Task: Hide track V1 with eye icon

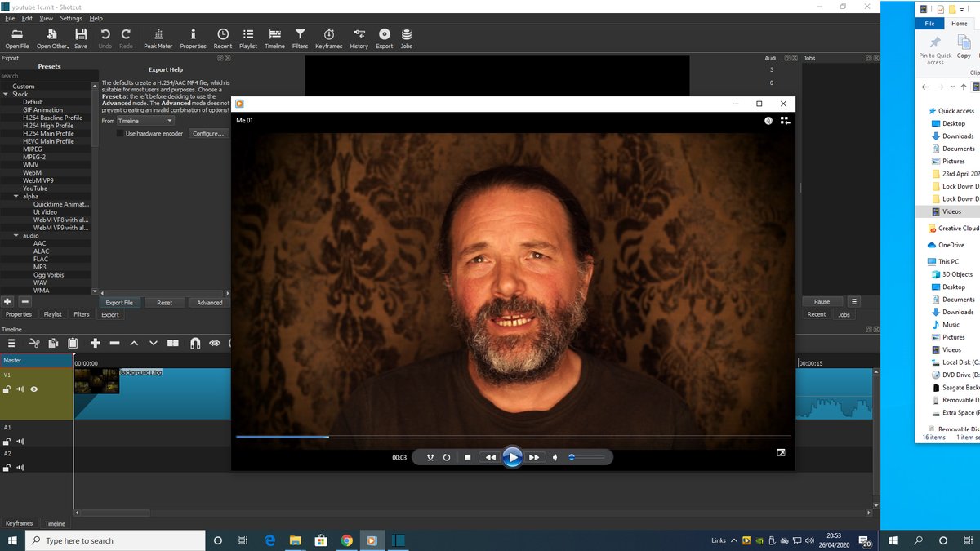Action: [34, 389]
